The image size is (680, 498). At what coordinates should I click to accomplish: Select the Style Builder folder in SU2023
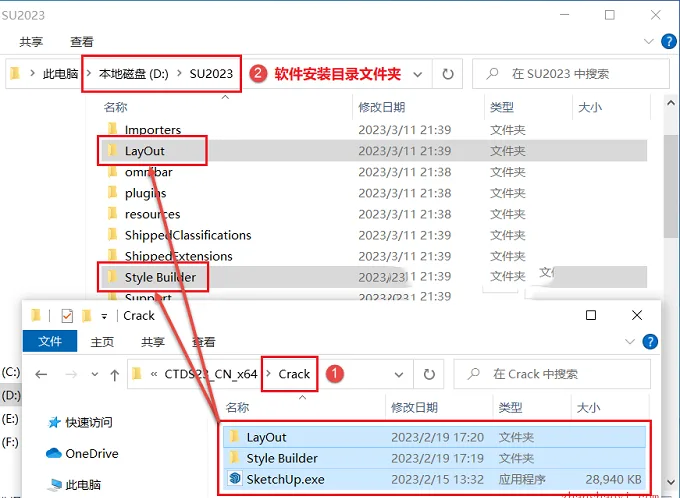(x=373, y=277)
